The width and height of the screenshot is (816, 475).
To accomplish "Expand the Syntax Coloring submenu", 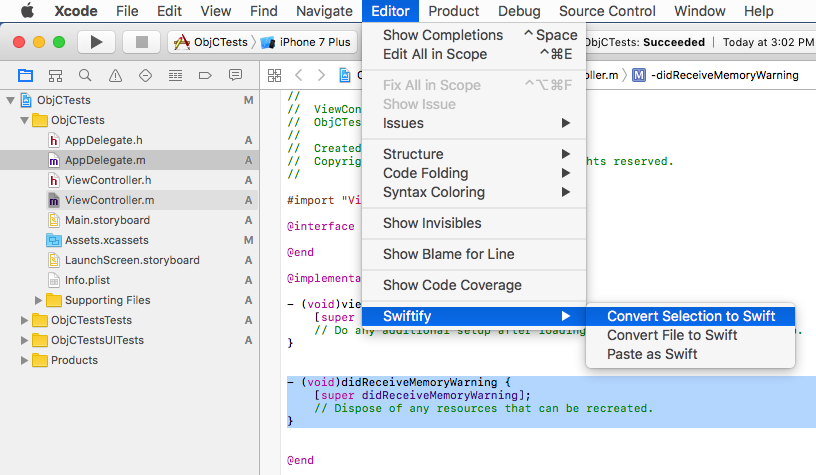I will [474, 192].
